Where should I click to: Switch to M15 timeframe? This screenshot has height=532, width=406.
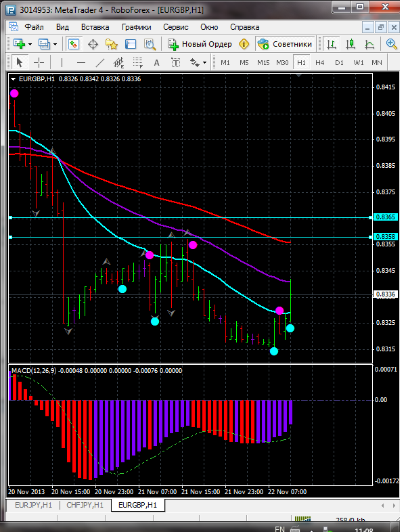263,62
